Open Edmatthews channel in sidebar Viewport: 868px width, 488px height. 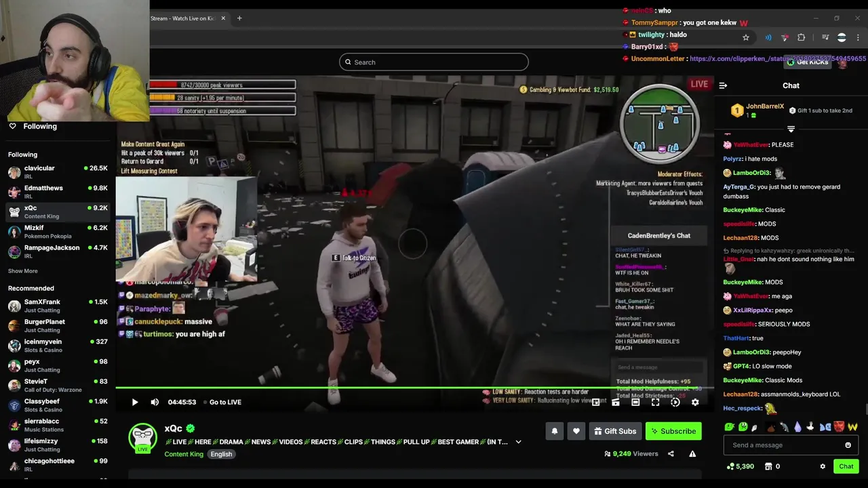tap(58, 192)
